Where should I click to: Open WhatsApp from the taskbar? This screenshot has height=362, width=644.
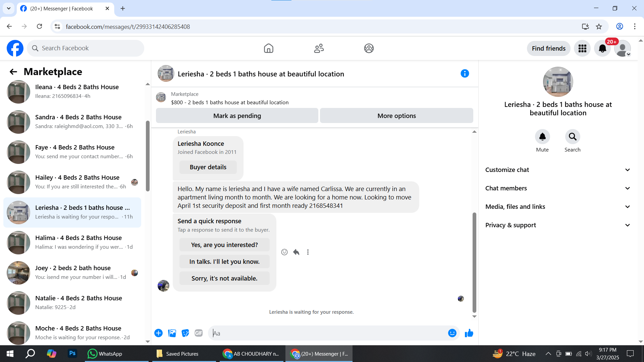[117, 354]
